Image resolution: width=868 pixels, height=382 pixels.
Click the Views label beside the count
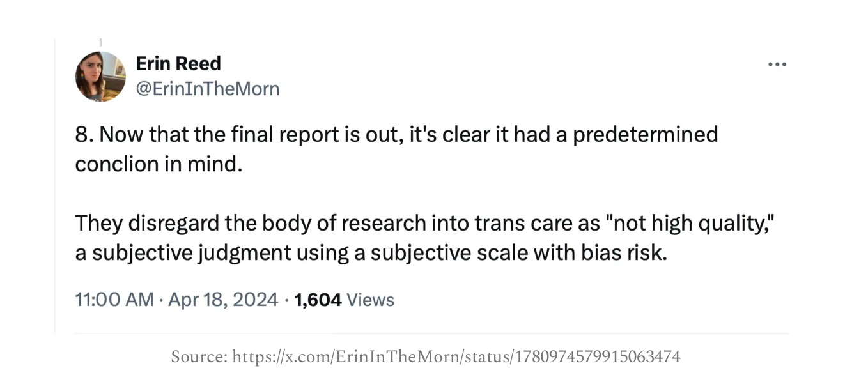(370, 299)
